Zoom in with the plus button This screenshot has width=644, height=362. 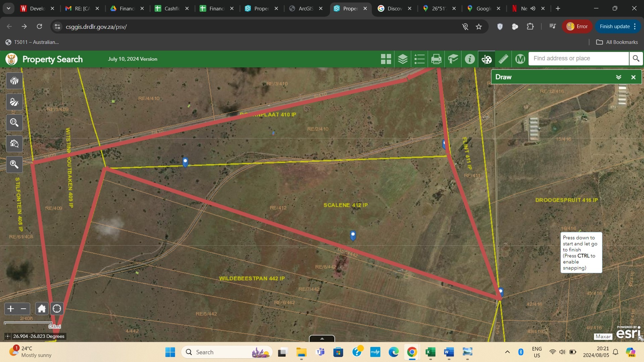11,309
